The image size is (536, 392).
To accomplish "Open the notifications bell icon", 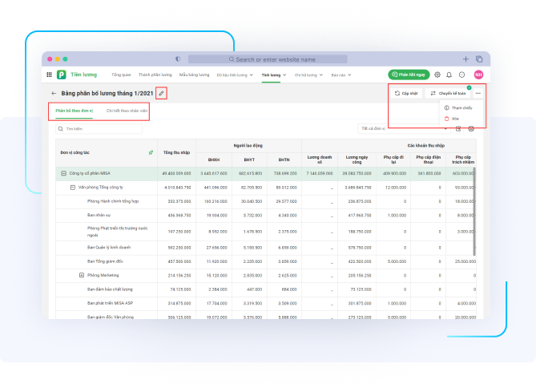I will pyautogui.click(x=449, y=75).
